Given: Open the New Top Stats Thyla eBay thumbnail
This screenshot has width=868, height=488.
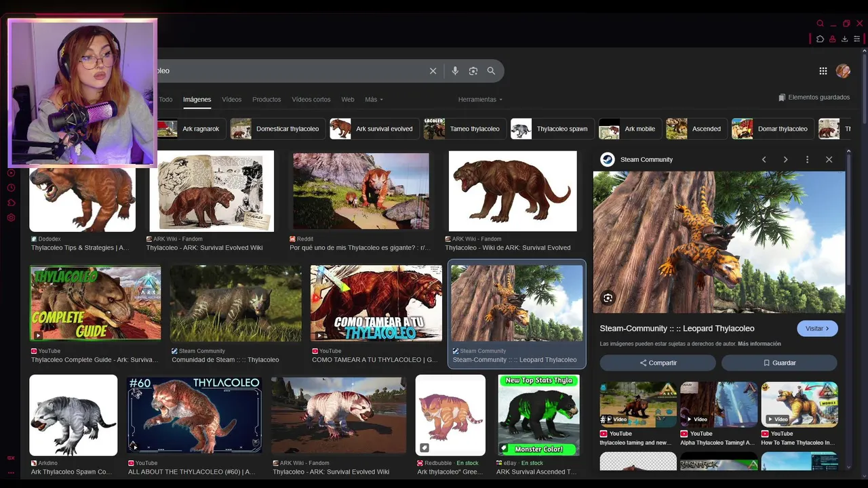Looking at the screenshot, I should (x=538, y=415).
